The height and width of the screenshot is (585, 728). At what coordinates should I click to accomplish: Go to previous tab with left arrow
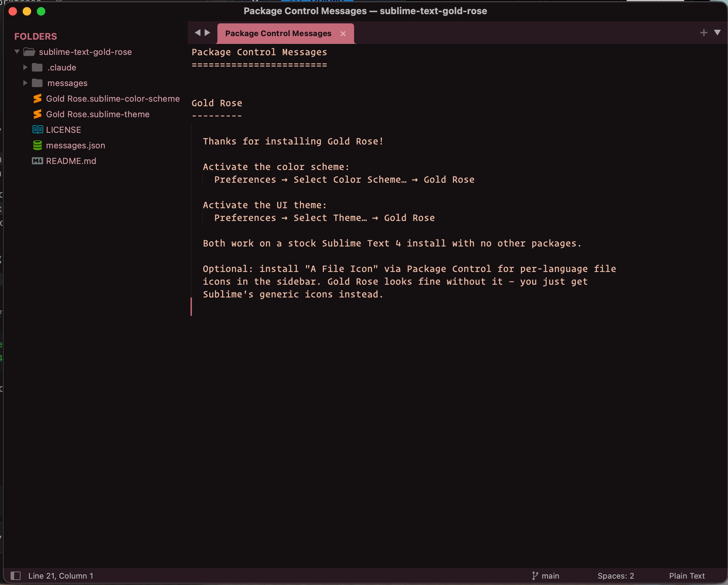click(198, 33)
